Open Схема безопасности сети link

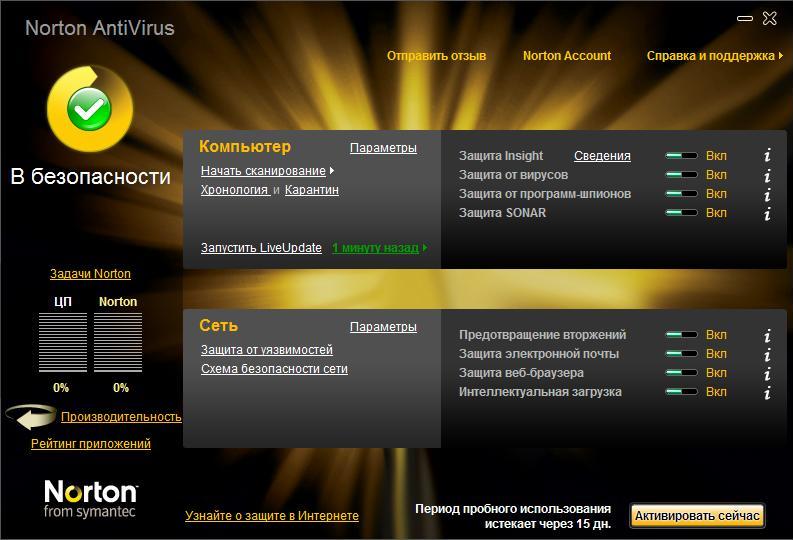click(274, 369)
